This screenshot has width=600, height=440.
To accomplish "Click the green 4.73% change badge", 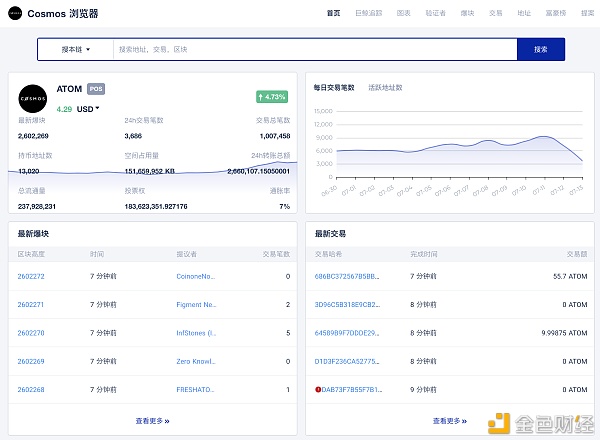I will click(272, 97).
